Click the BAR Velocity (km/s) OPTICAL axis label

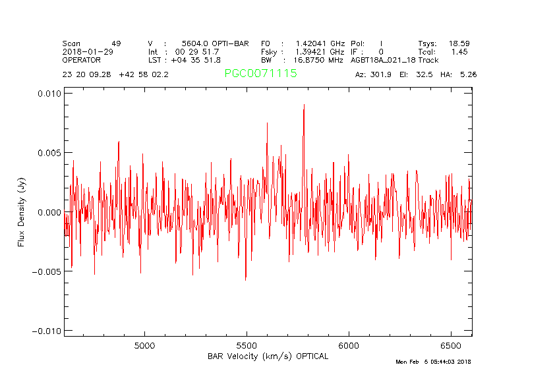click(268, 356)
